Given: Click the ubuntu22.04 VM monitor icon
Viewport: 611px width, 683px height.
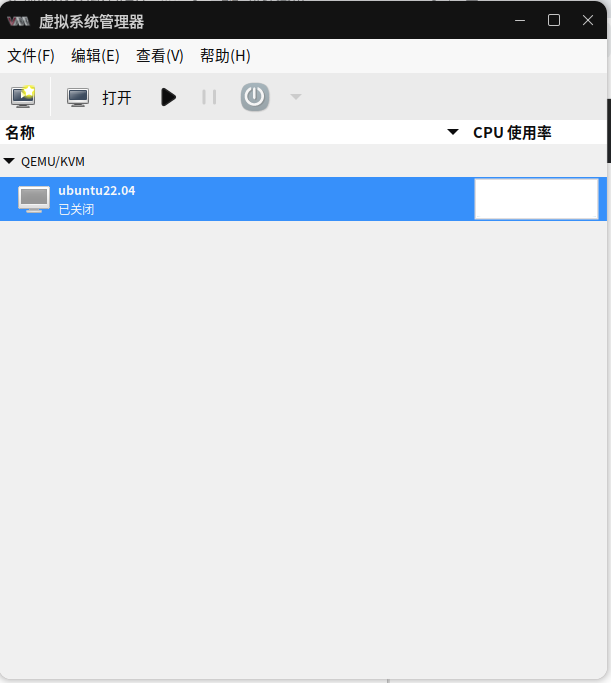Looking at the screenshot, I should pos(34,199).
